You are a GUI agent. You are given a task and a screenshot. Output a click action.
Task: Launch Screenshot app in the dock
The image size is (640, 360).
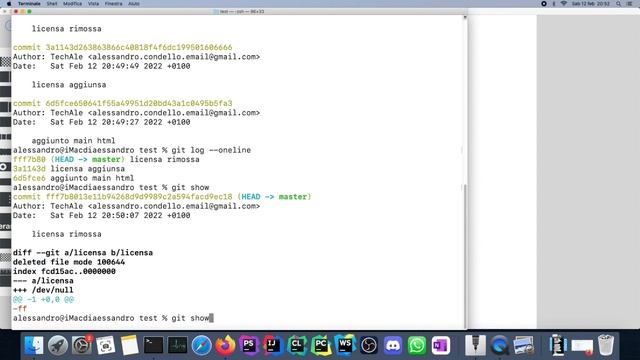coord(106,346)
